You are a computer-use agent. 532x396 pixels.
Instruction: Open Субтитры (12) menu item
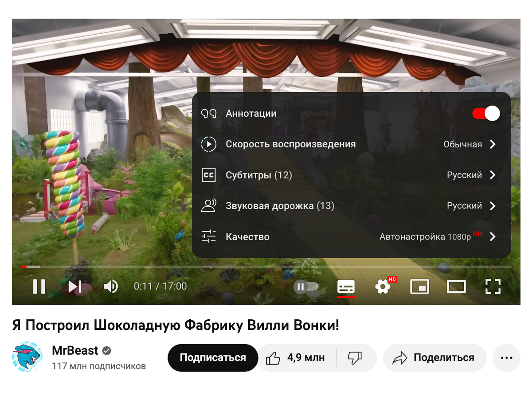[x=351, y=175]
